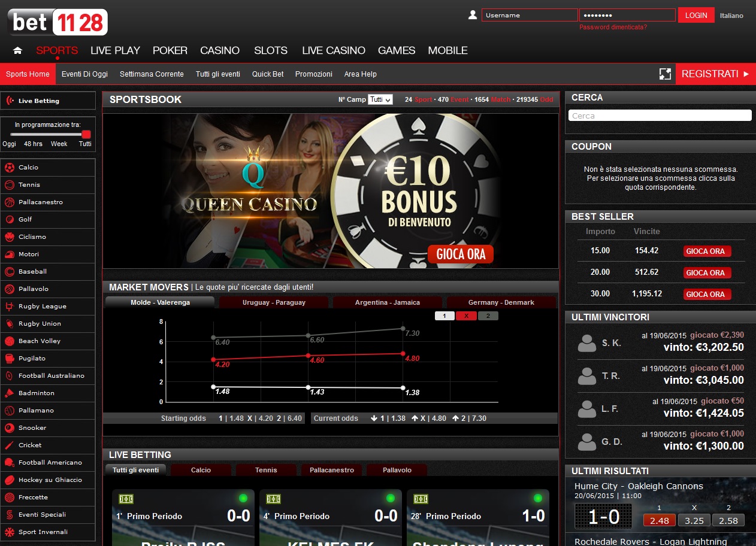The image size is (756, 546).
Task: Toggle the 2 odds series in chart legend
Action: coord(488,316)
